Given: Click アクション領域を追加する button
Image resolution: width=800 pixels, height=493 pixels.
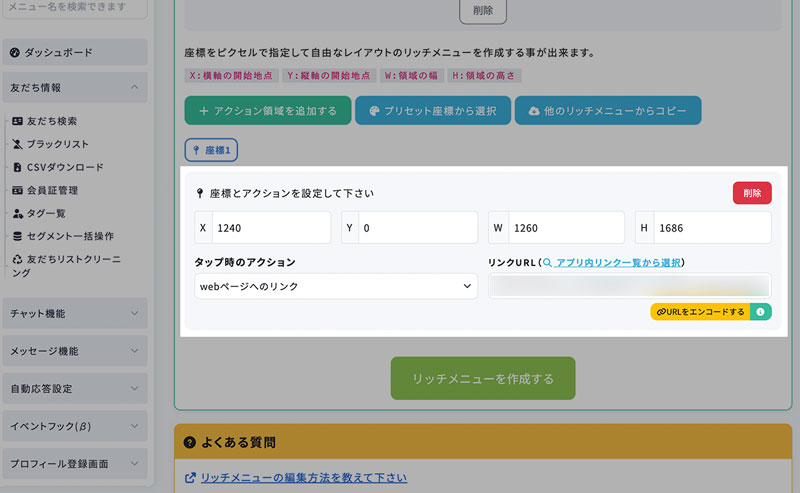Looking at the screenshot, I should [x=267, y=110].
